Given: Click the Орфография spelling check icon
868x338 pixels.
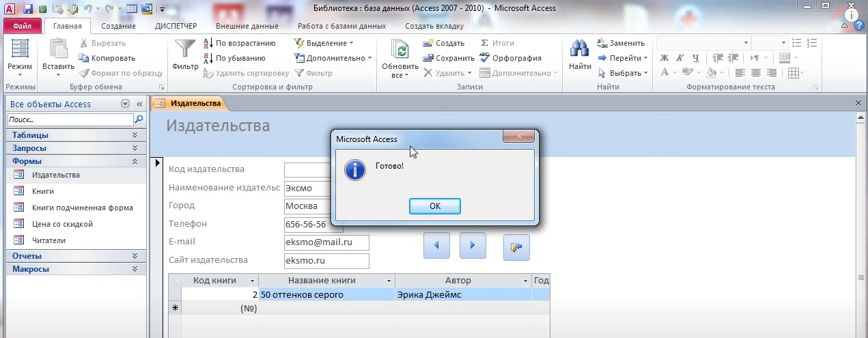Looking at the screenshot, I should (485, 58).
